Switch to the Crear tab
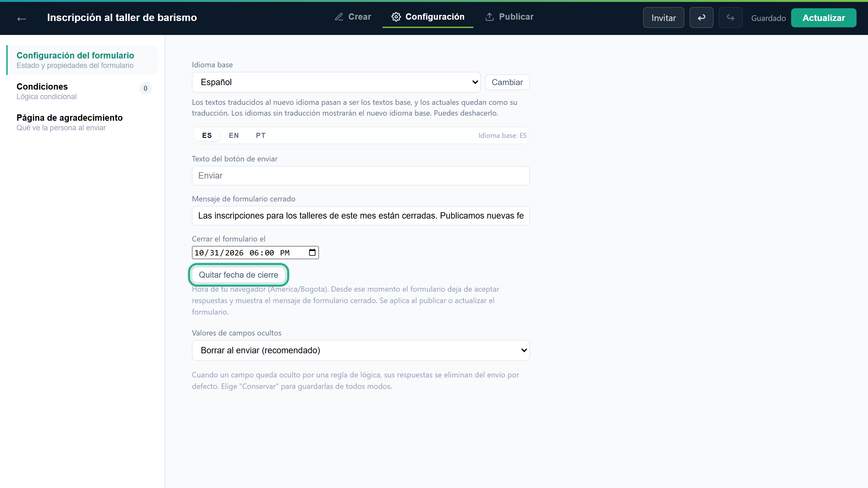The height and width of the screenshot is (488, 868). [353, 17]
